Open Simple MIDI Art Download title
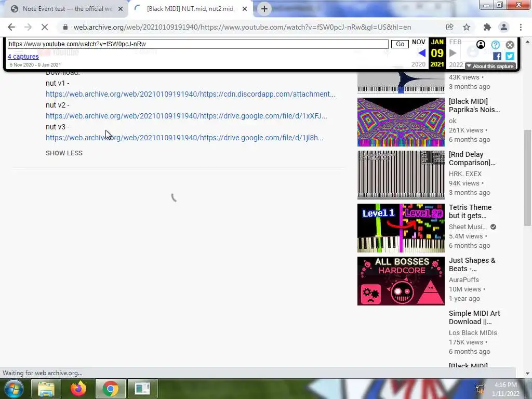This screenshot has width=532, height=399. point(474,317)
